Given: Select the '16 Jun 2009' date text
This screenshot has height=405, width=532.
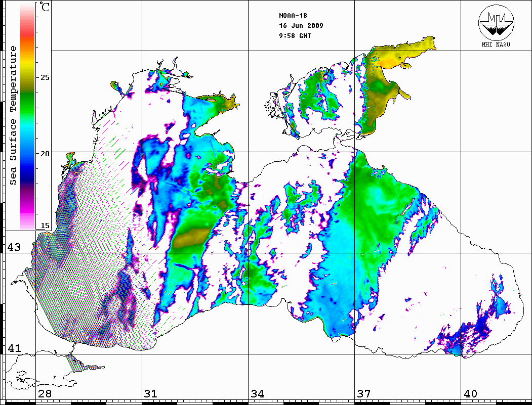Looking at the screenshot, I should click(x=301, y=25).
